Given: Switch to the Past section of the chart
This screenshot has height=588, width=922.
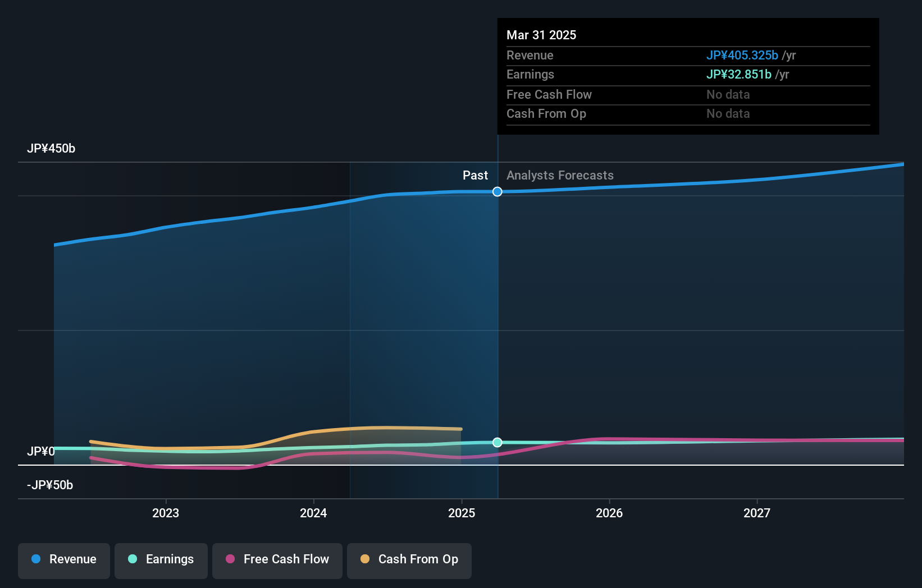Looking at the screenshot, I should coord(476,175).
